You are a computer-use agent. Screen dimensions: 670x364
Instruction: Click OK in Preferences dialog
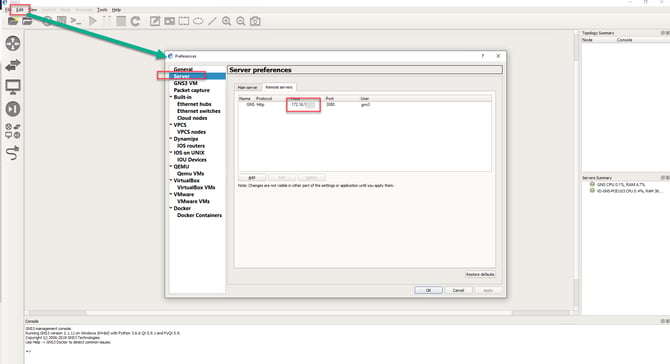pos(428,290)
